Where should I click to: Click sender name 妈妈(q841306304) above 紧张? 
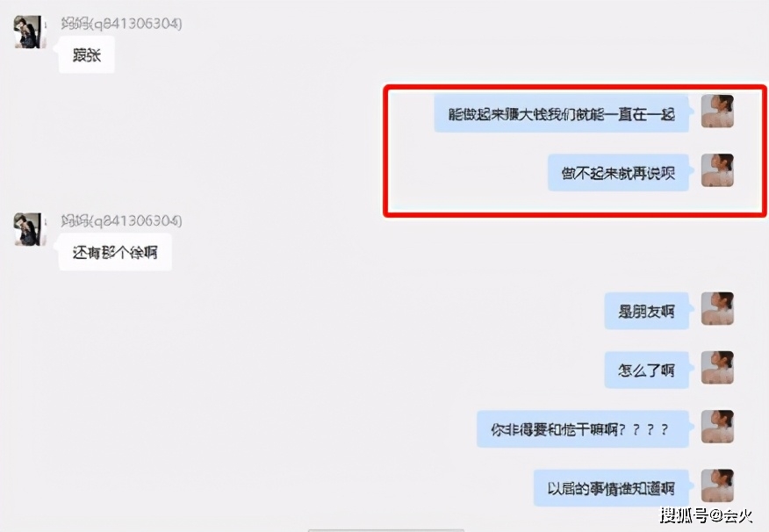point(121,23)
